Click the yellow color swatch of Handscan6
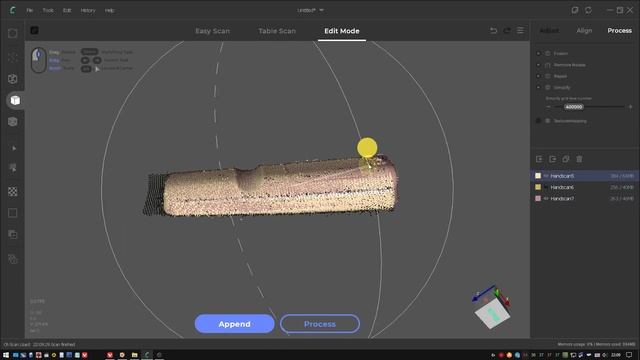This screenshot has width=640, height=360. (538, 187)
